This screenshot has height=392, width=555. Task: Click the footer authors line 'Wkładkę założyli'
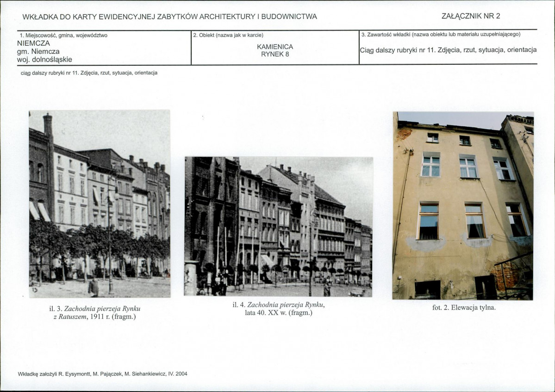tap(102, 373)
